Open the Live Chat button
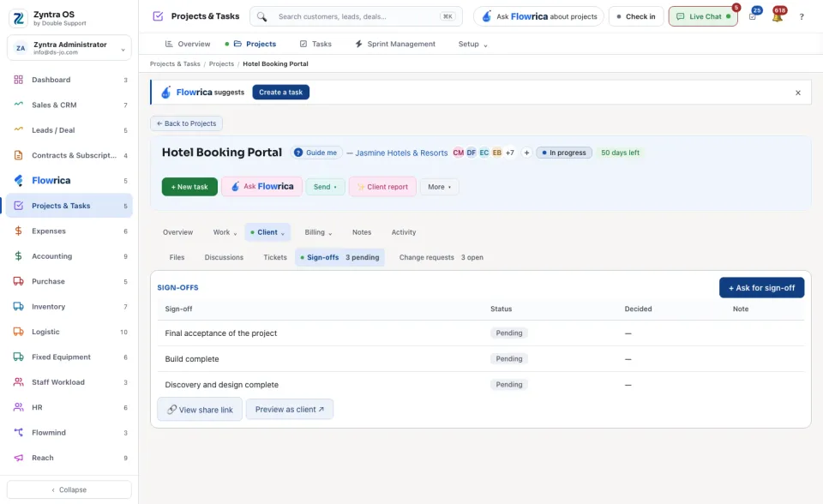The height and width of the screenshot is (504, 823). (x=703, y=17)
